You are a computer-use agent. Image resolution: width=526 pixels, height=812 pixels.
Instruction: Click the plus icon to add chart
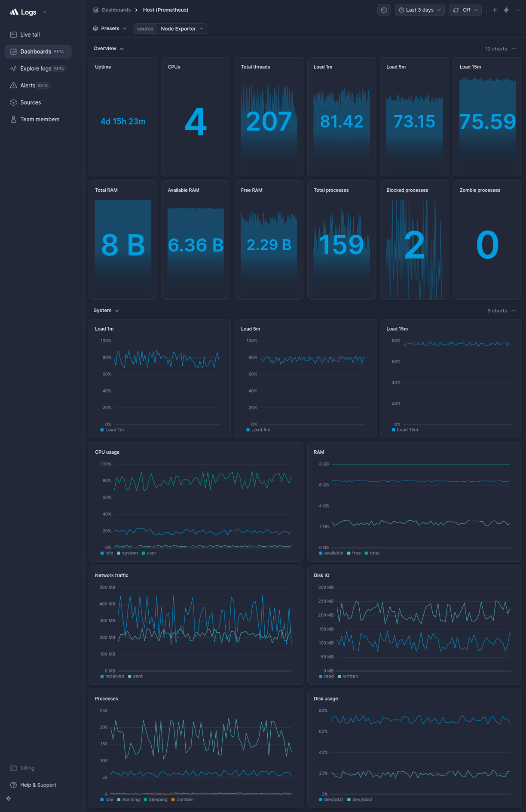click(495, 10)
